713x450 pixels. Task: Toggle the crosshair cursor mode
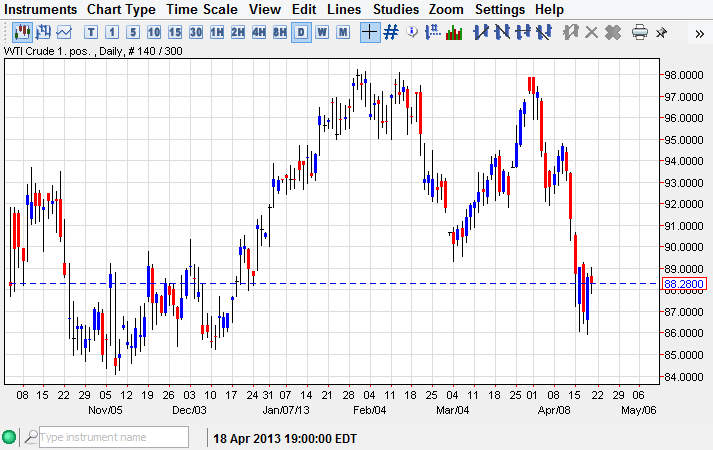(369, 32)
